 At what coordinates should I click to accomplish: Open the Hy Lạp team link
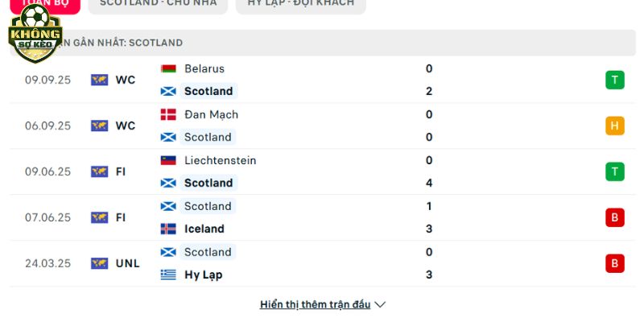coord(203,275)
